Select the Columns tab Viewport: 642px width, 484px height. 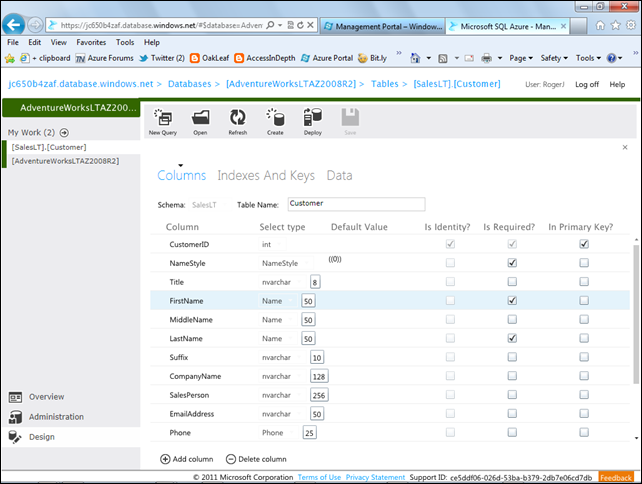pos(182,175)
